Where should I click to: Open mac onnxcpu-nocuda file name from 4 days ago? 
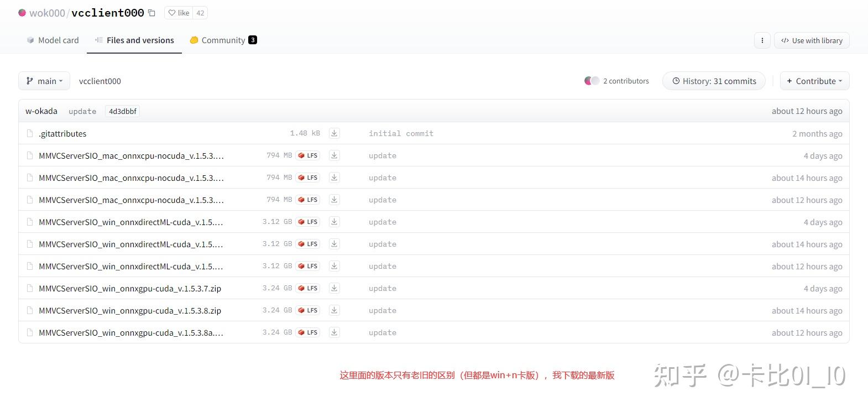(131, 156)
